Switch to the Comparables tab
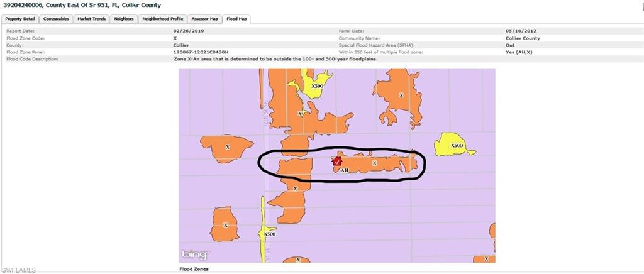 [x=56, y=19]
